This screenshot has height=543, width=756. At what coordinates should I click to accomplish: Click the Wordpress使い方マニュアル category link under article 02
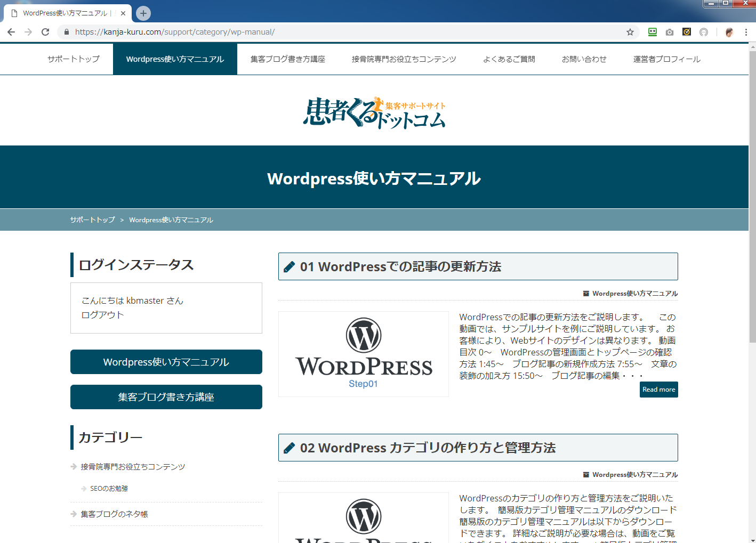click(x=635, y=475)
